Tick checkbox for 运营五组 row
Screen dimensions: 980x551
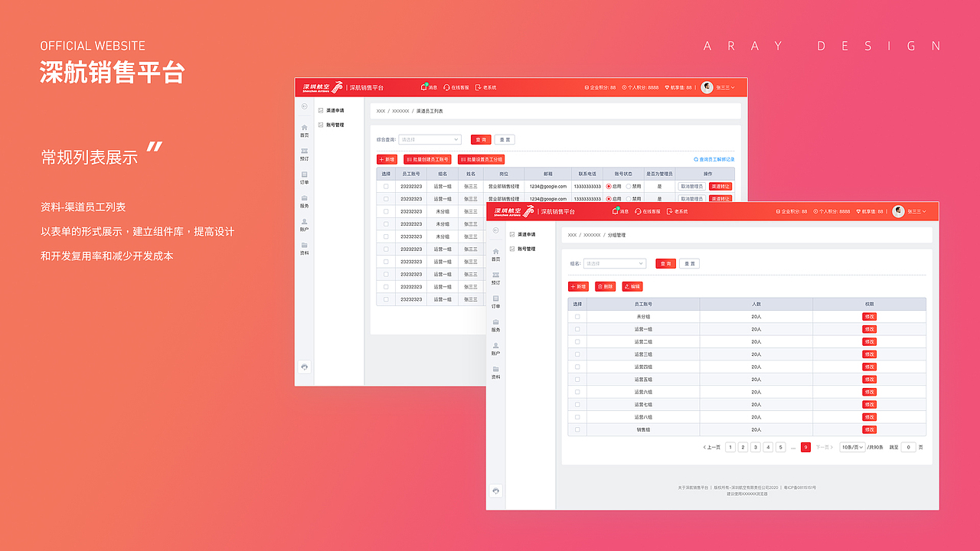[x=577, y=380]
